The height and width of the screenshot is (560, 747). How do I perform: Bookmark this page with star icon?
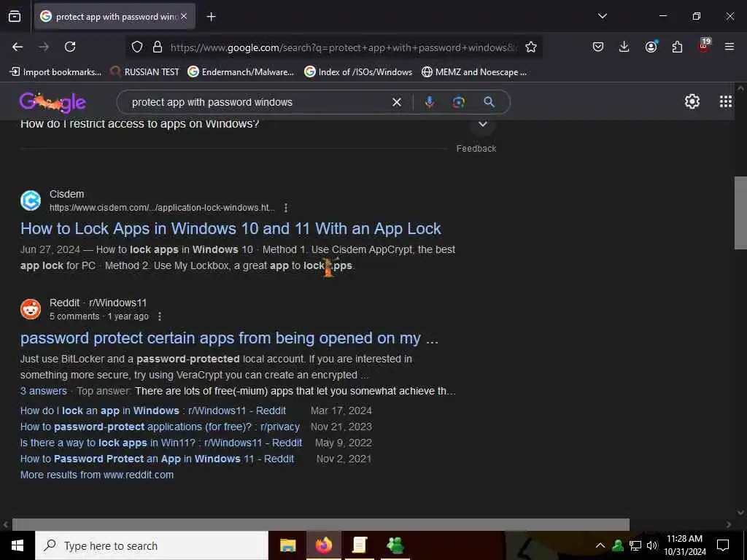(531, 47)
